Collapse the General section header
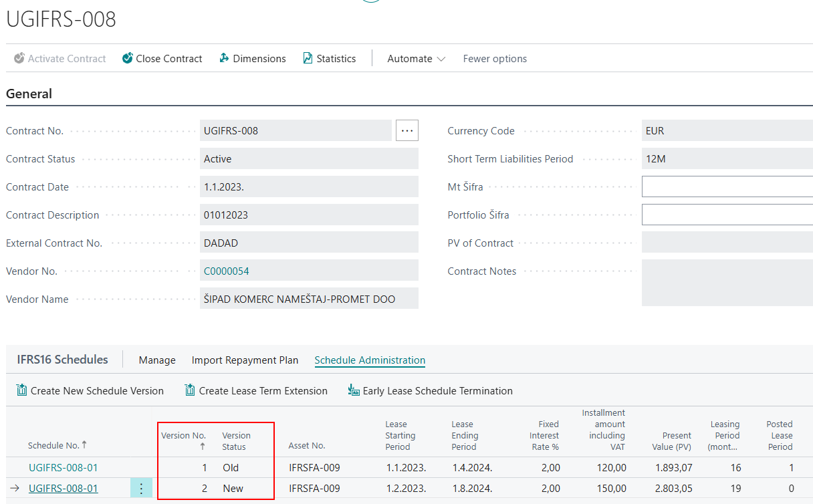Viewport: 813px width, 504px height. 29,94
